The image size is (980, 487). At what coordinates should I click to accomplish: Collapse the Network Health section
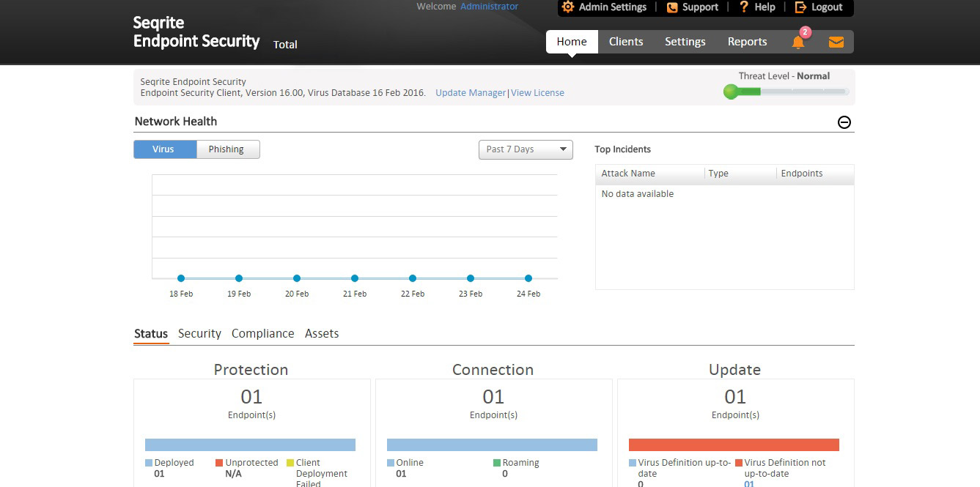click(x=844, y=122)
